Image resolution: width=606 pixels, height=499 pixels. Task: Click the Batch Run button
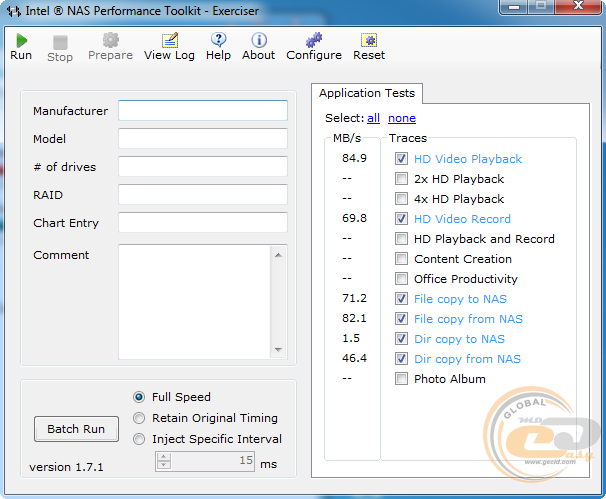76,429
